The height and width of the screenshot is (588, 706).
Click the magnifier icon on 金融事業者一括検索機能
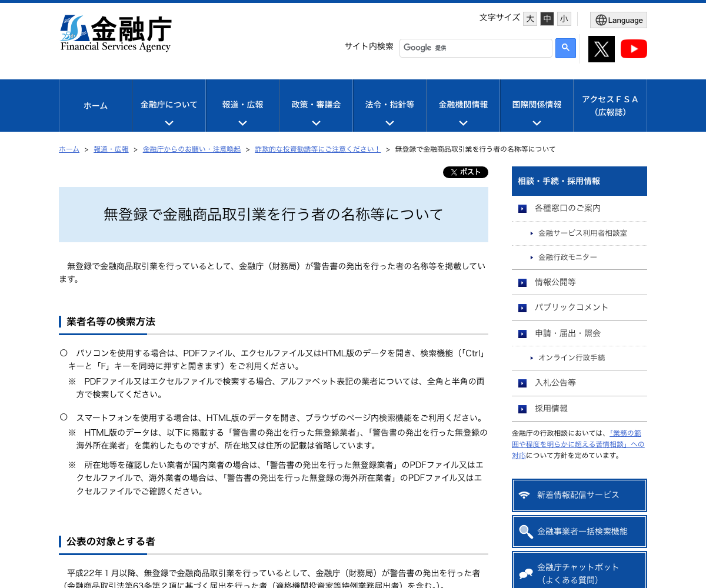526,532
